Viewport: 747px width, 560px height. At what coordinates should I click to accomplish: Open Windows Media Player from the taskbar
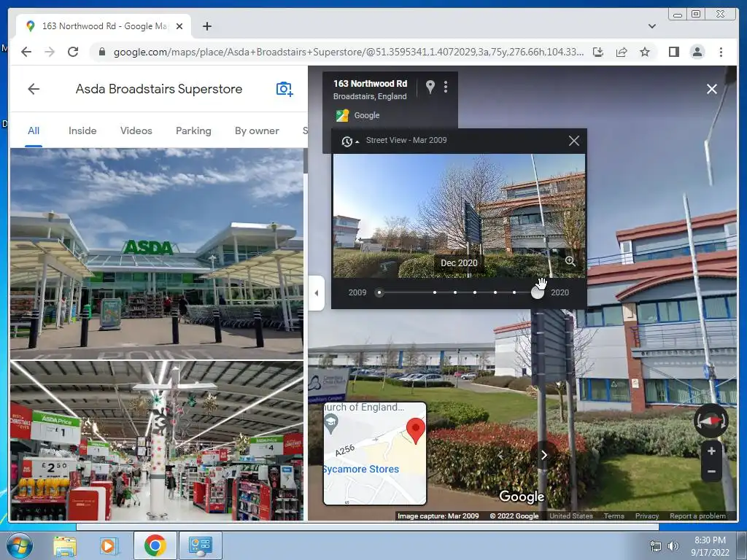(x=108, y=545)
